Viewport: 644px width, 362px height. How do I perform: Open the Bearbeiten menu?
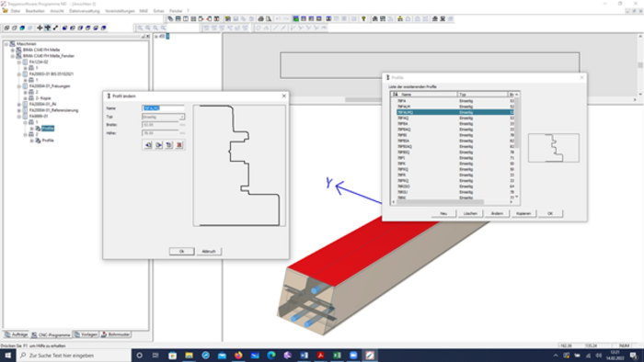[35, 11]
